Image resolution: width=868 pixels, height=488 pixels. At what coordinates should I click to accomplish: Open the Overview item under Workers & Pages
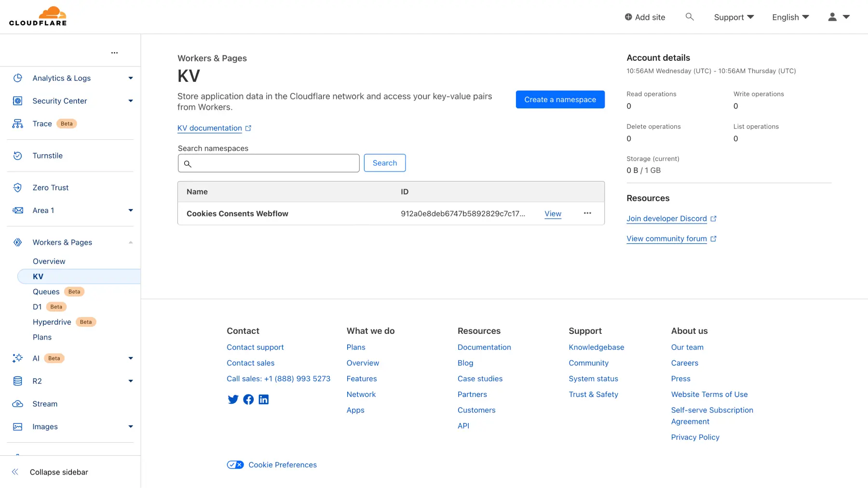pos(49,261)
